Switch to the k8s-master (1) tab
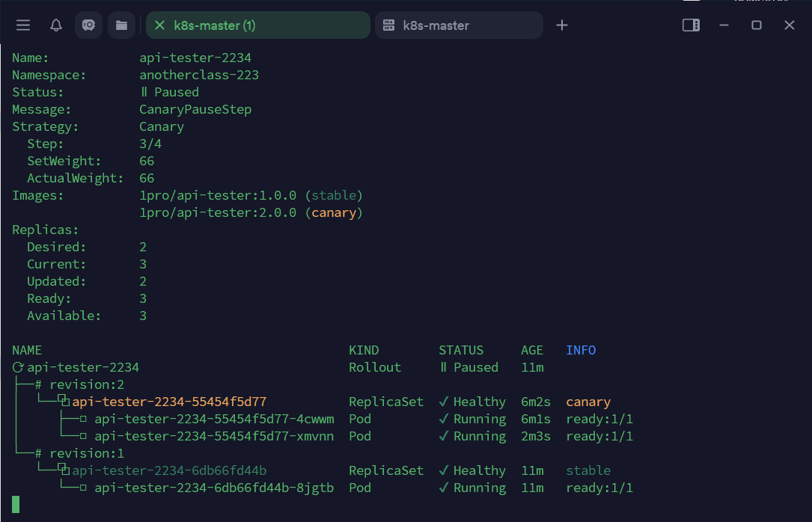 pyautogui.click(x=215, y=25)
